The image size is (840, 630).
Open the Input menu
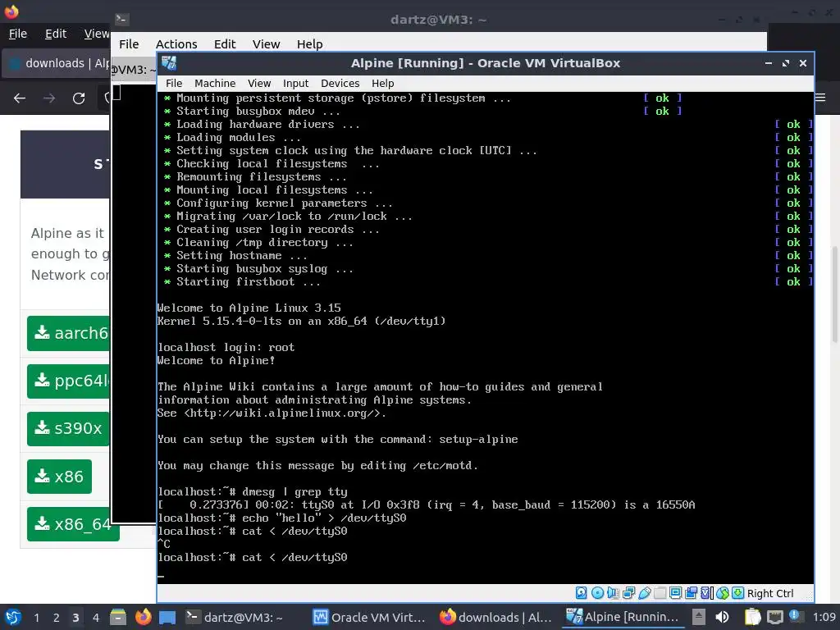coord(295,83)
